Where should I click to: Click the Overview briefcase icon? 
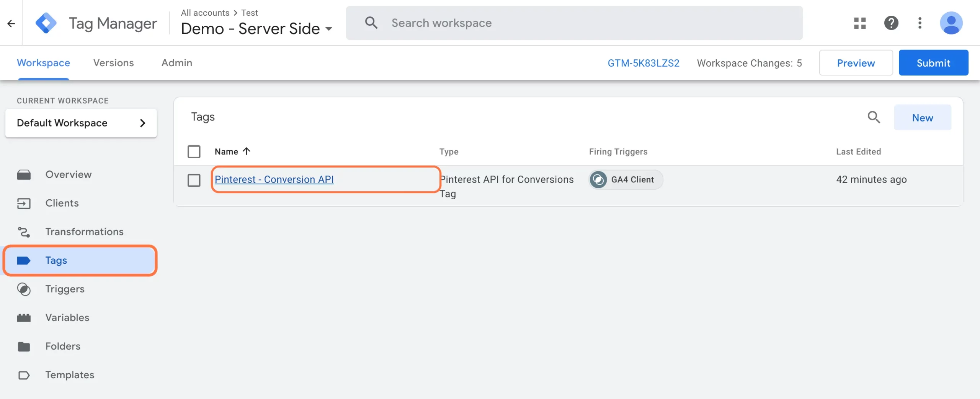tap(24, 175)
